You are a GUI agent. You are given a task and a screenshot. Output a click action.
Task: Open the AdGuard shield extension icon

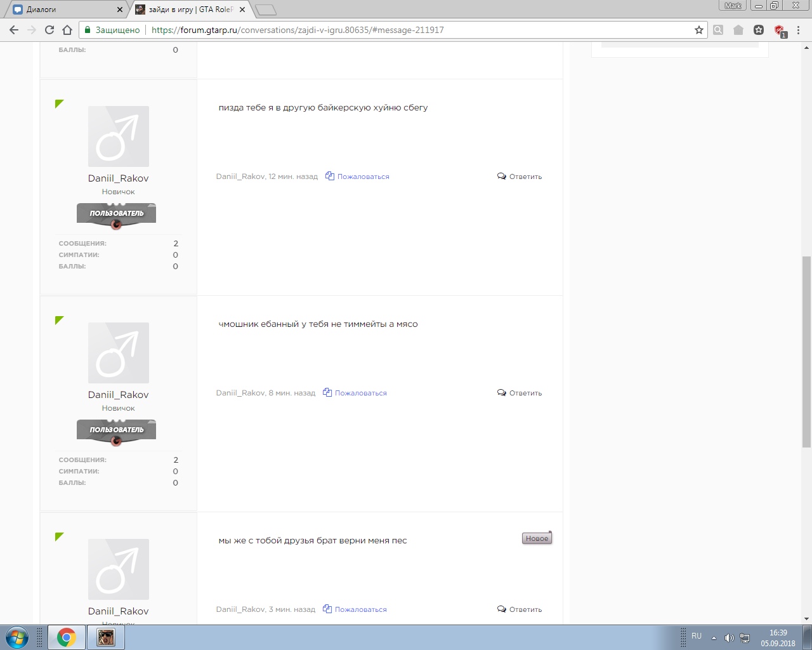(779, 30)
